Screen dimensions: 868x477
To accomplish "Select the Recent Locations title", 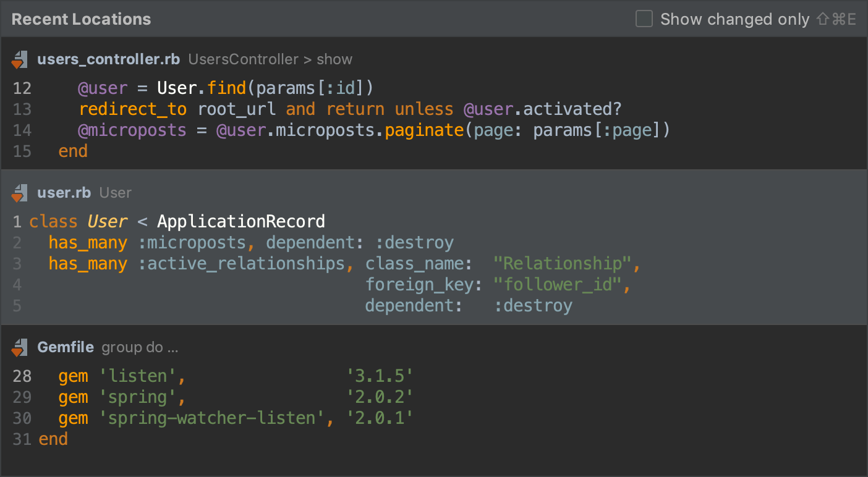I will [x=81, y=19].
